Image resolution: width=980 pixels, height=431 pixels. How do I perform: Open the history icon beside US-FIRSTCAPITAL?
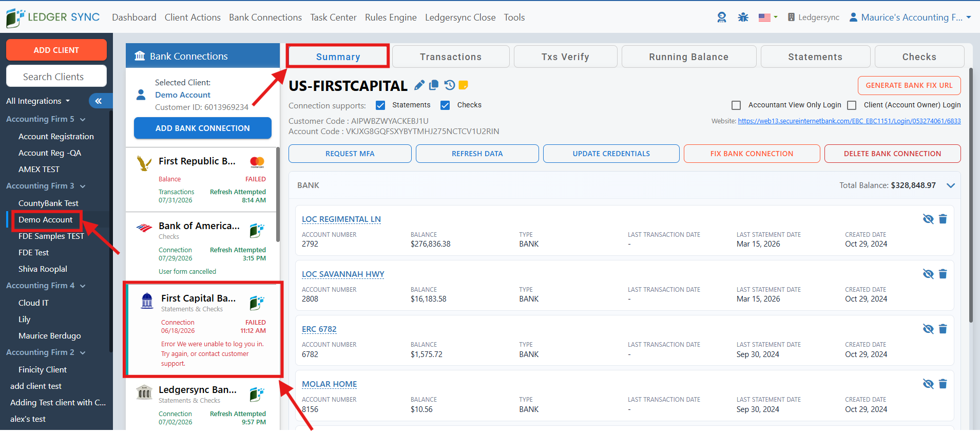[x=450, y=85]
